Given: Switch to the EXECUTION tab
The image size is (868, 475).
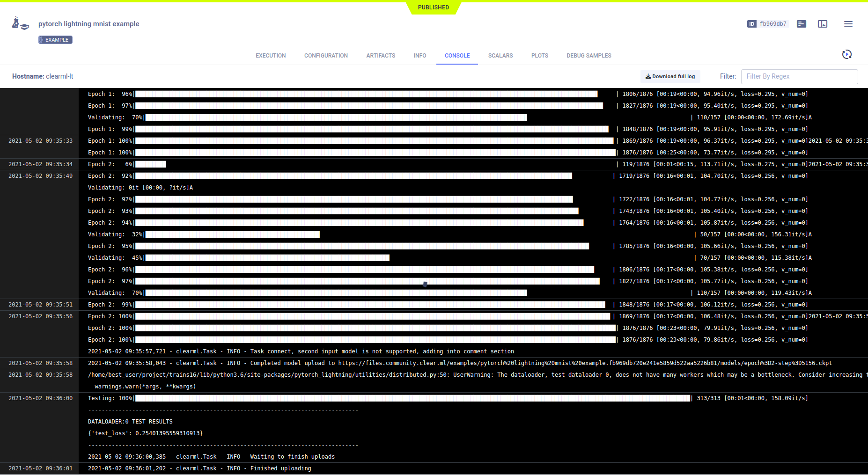Looking at the screenshot, I should pyautogui.click(x=271, y=56).
